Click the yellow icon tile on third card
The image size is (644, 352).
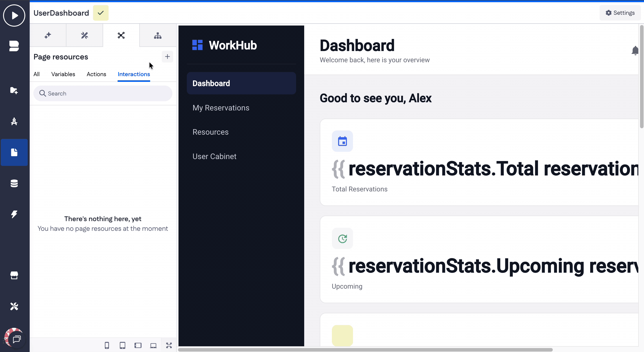click(342, 335)
